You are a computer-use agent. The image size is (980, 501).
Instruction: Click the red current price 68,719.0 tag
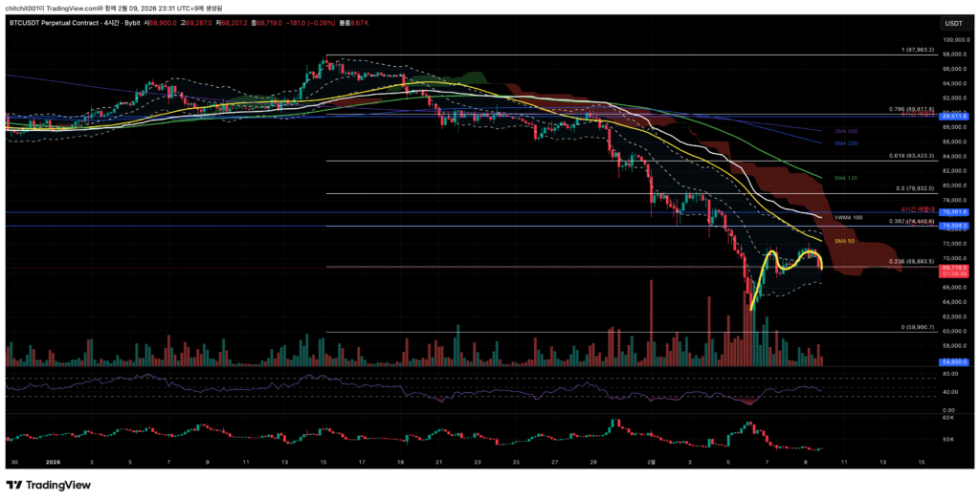954,270
